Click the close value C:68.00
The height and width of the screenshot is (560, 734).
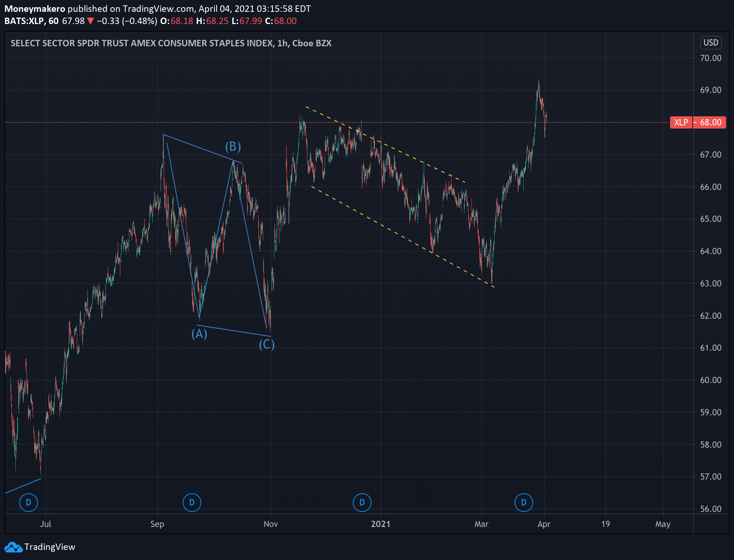pos(281,21)
